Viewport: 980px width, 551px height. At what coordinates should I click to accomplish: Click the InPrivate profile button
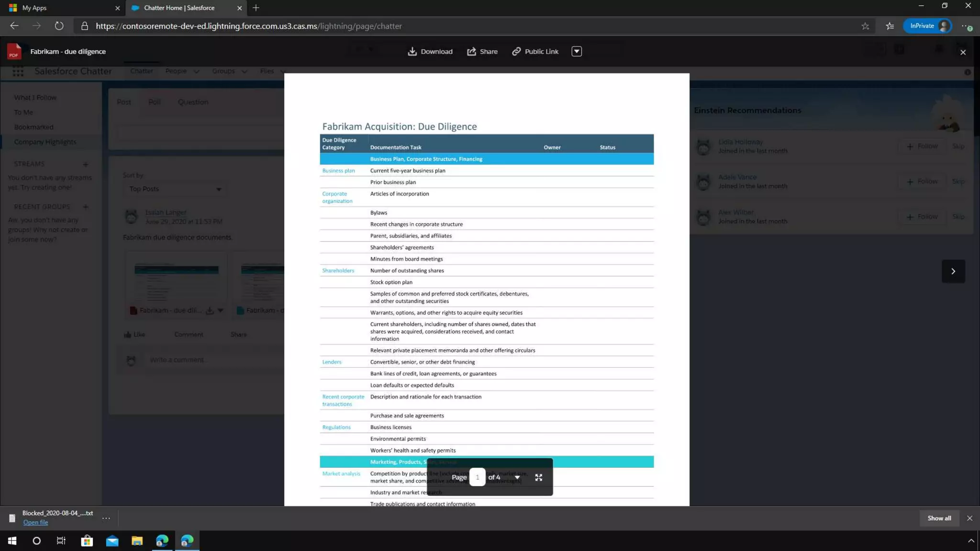(x=927, y=26)
